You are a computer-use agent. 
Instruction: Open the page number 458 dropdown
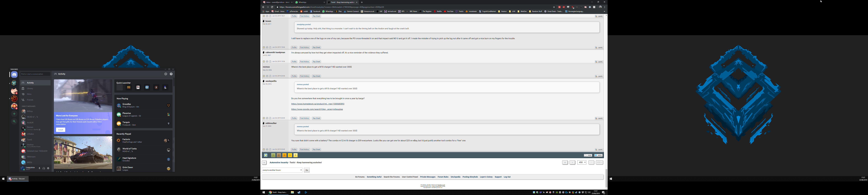pyautogui.click(x=582, y=162)
